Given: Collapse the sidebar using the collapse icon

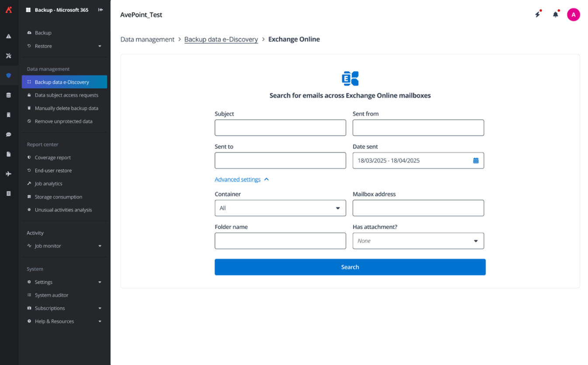Looking at the screenshot, I should pos(101,10).
